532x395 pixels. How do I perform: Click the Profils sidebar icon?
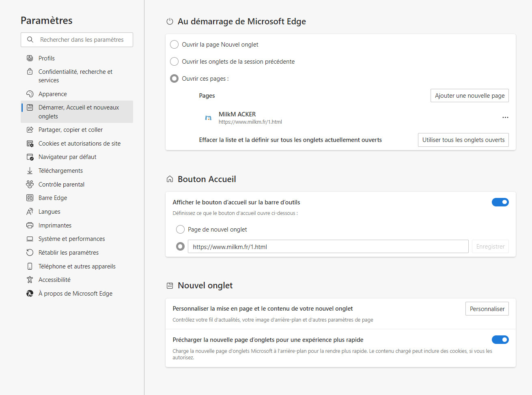(30, 58)
